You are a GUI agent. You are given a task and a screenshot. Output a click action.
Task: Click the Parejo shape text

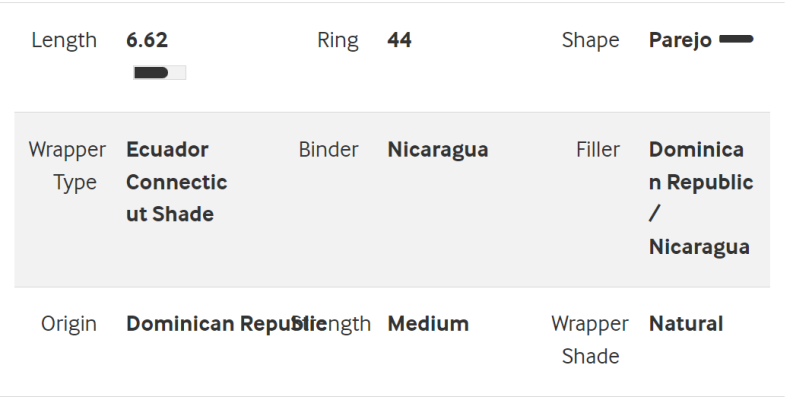click(x=680, y=41)
